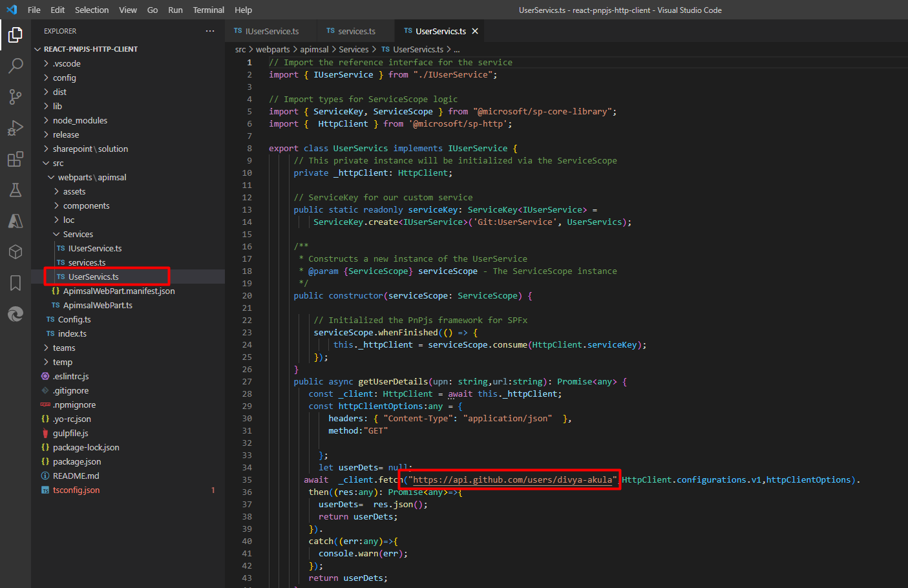The width and height of the screenshot is (908, 588).
Task: Open ApimsalWebPart.manifest.json file
Action: pos(128,291)
